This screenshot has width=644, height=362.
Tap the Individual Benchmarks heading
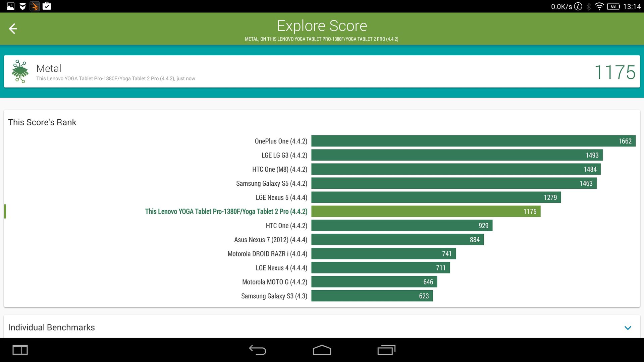pos(51,327)
